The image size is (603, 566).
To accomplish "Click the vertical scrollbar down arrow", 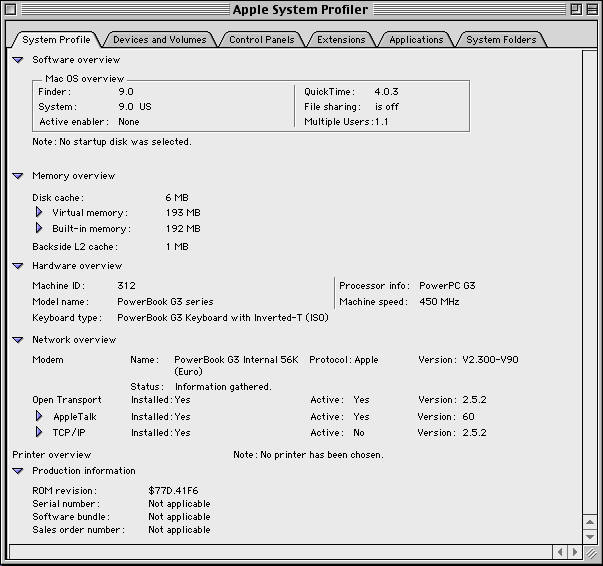I will [590, 536].
